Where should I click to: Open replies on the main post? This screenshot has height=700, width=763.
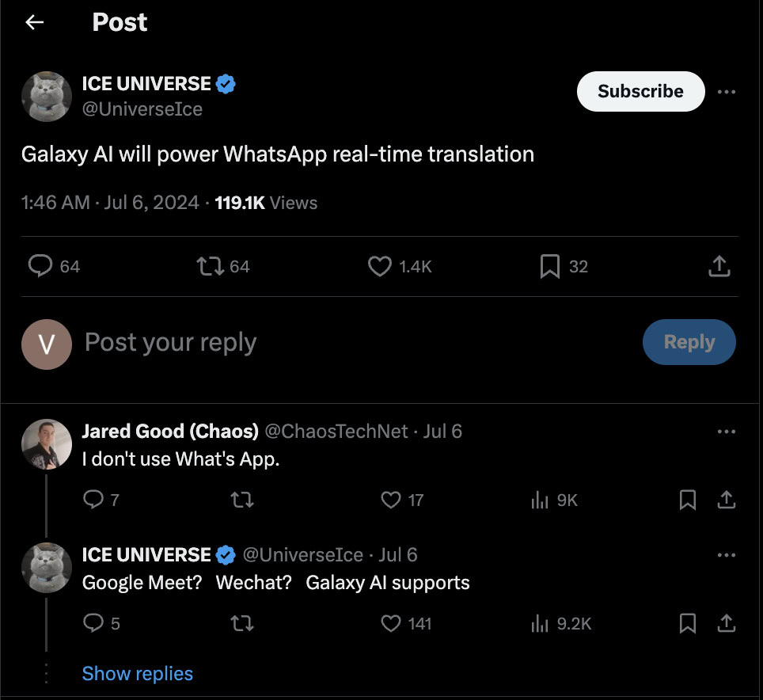tap(40, 267)
